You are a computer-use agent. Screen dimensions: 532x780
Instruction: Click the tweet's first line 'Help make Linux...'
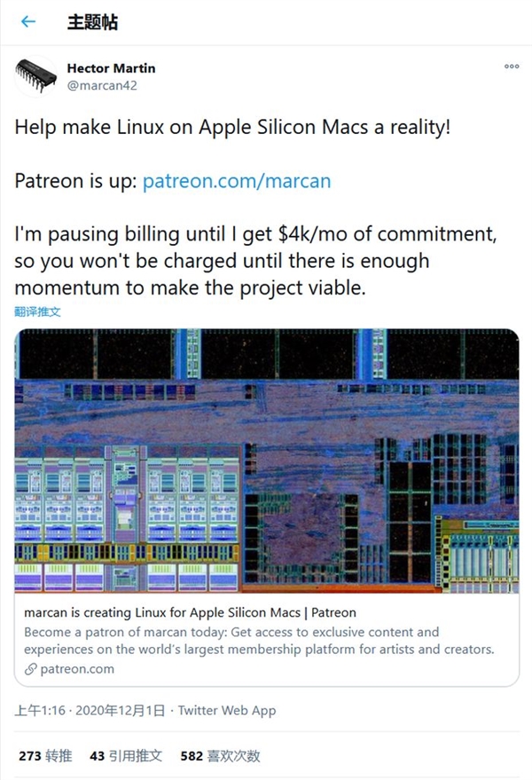point(232,126)
